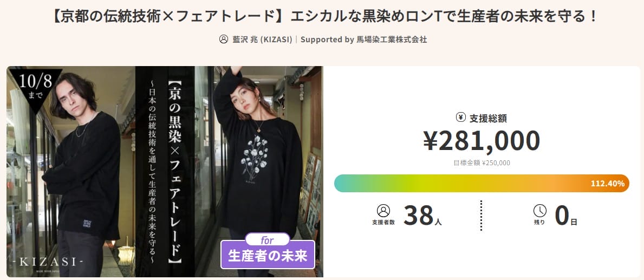Click the 0日 remaining days count
This screenshot has height=280, width=644.
click(565, 216)
